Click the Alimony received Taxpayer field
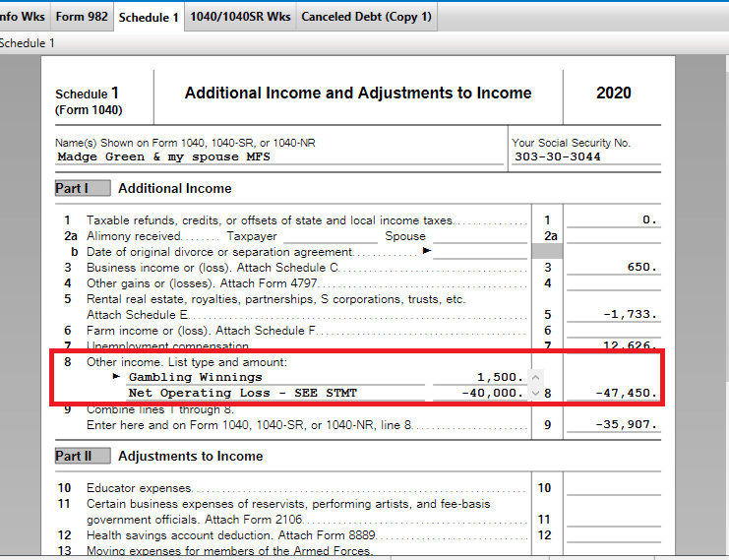The width and height of the screenshot is (729, 560). click(x=331, y=236)
